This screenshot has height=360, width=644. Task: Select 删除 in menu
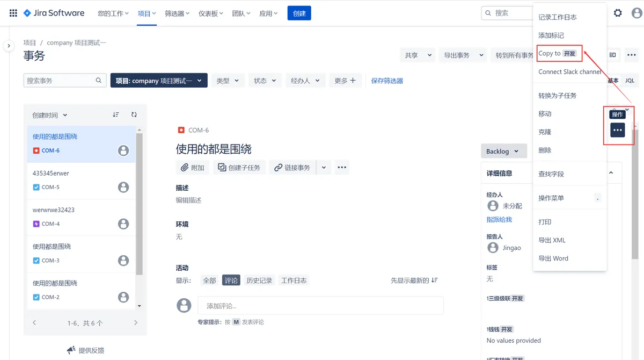tap(569, 150)
